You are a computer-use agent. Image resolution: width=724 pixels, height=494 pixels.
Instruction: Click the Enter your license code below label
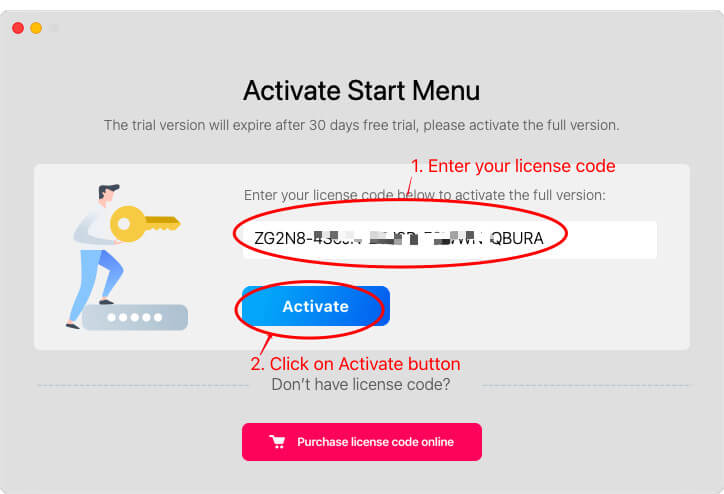424,195
